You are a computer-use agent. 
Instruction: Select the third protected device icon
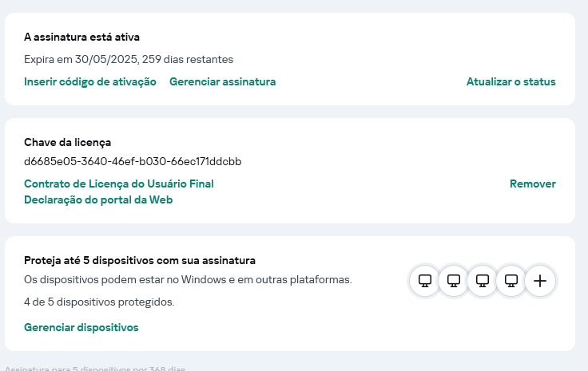483,281
